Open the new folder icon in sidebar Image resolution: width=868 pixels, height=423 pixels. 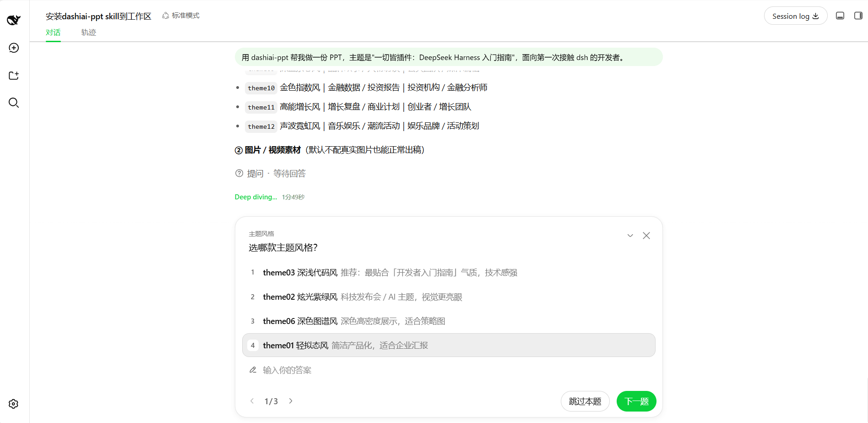14,75
